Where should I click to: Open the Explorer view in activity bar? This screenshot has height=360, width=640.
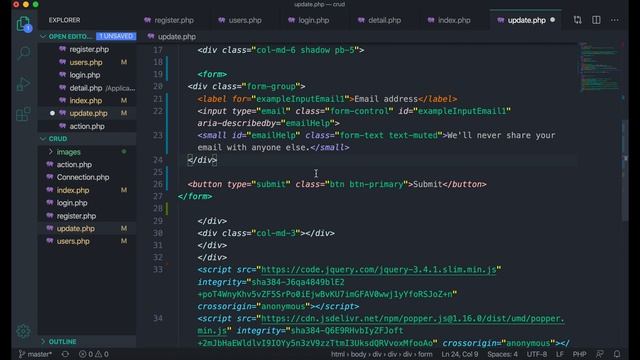[24, 24]
